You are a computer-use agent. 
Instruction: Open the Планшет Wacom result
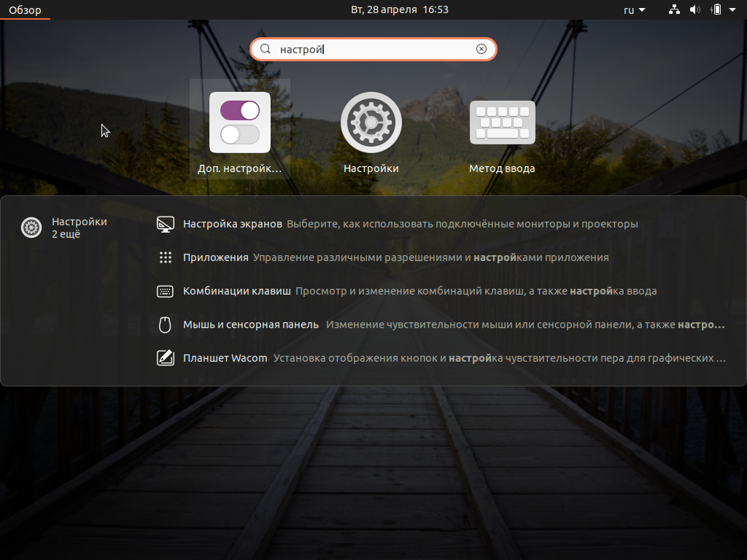[x=441, y=358]
